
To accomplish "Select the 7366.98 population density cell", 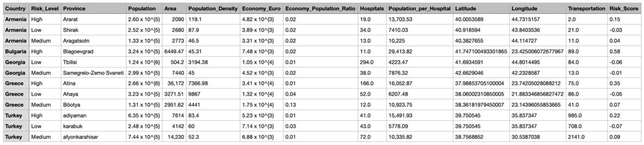I will pyautogui.click(x=198, y=84).
